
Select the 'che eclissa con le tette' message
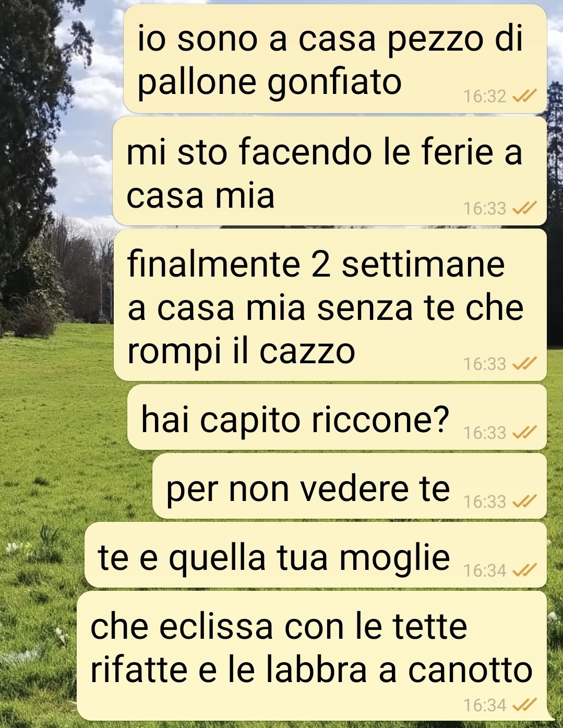point(312,656)
